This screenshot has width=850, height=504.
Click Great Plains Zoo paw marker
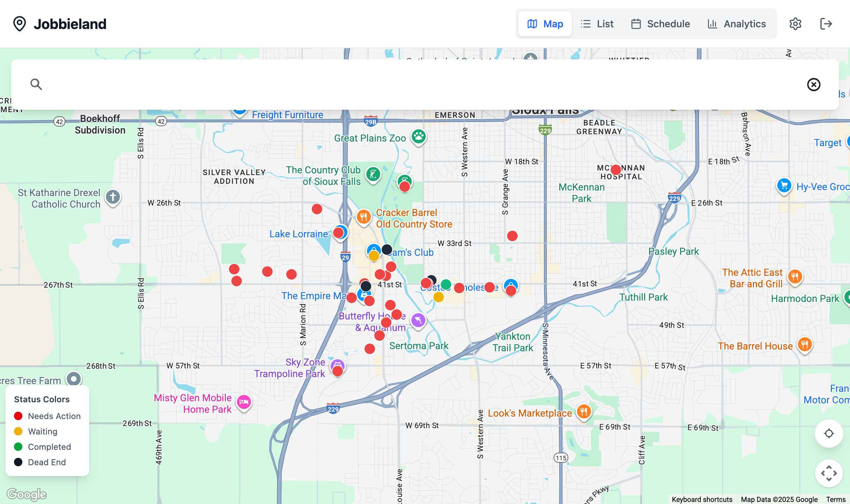[418, 136]
